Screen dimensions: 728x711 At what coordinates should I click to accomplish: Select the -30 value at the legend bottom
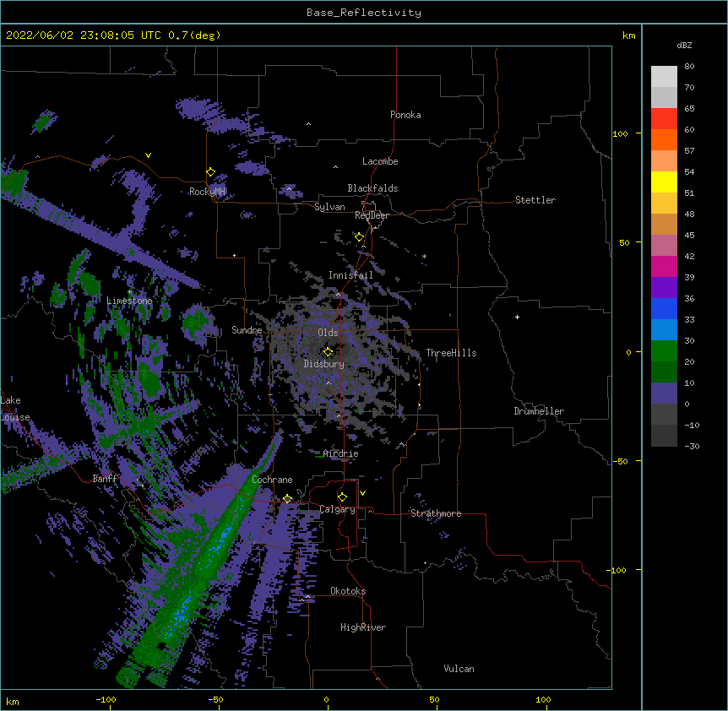point(692,447)
